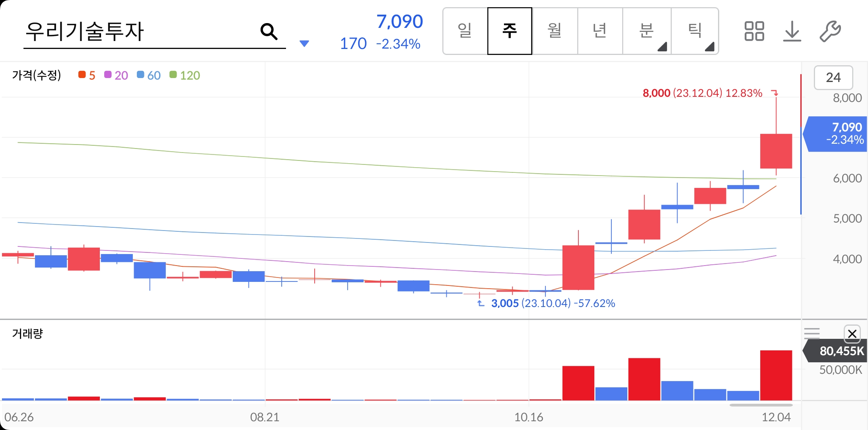The height and width of the screenshot is (430, 868).
Task: Switch to the 일 daily tab
Action: click(465, 31)
